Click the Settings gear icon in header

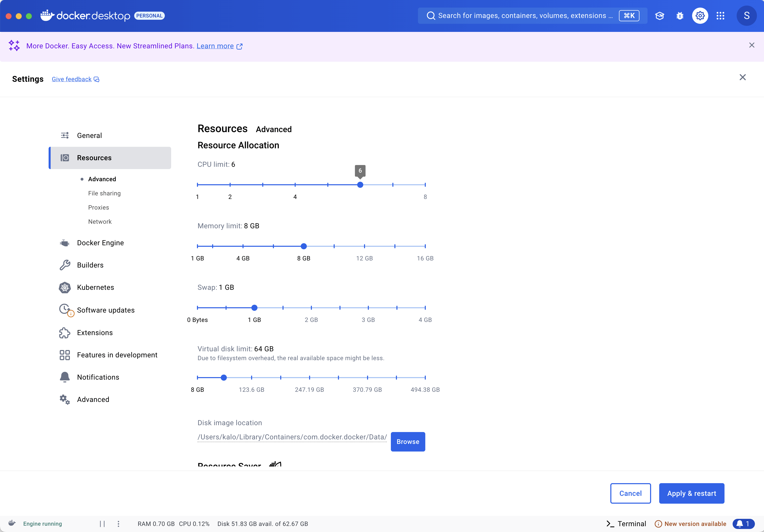coord(700,16)
